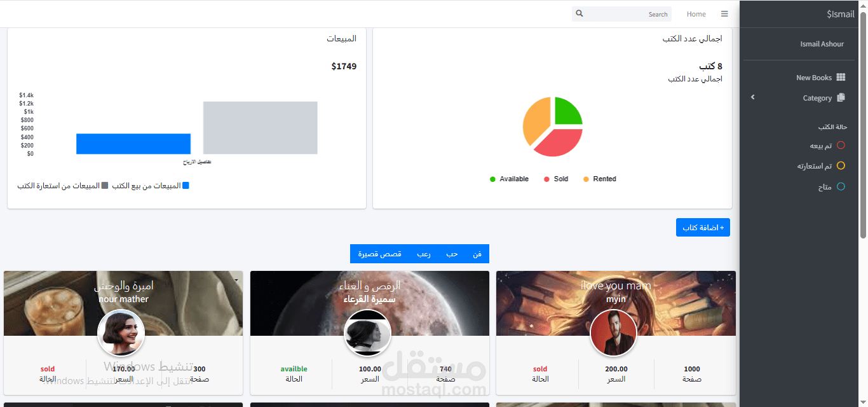Open dropdown caret on اميرة والوحش card
Screen dimensions: 868x407
[x=236, y=280]
